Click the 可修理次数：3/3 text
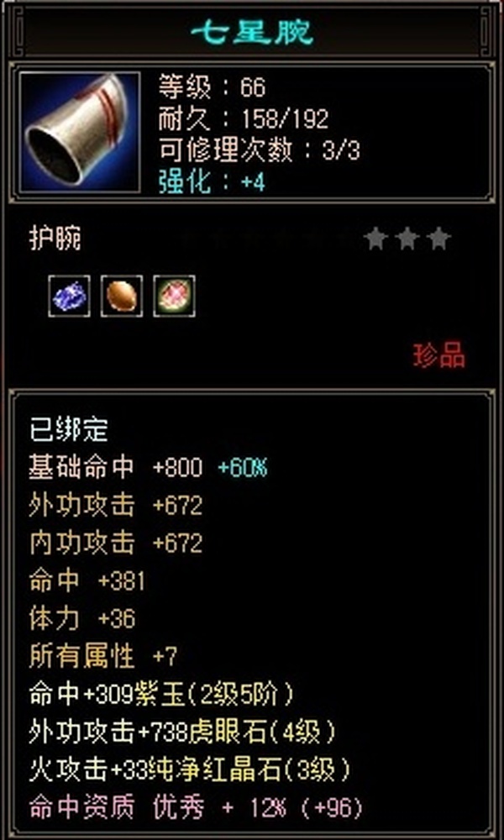Image resolution: width=504 pixels, height=840 pixels. (x=260, y=151)
